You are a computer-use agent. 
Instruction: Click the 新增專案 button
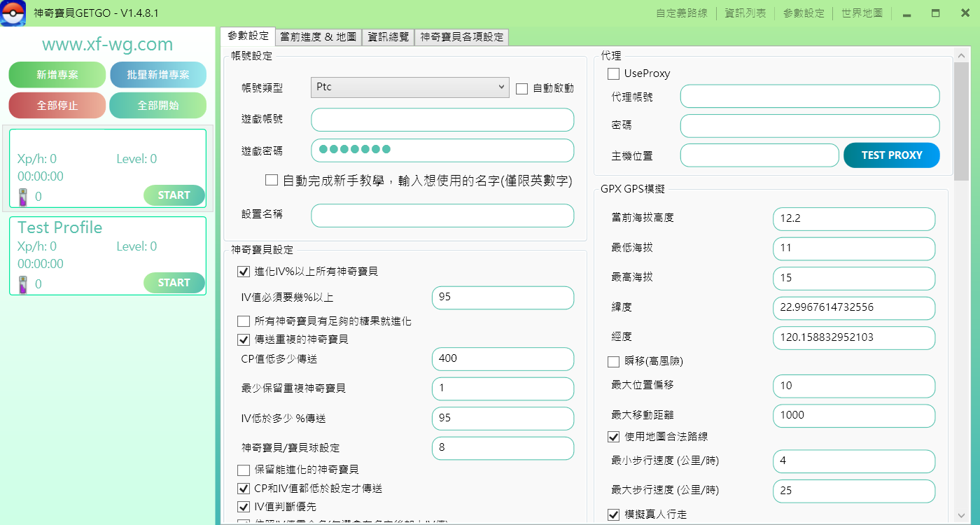coord(57,75)
